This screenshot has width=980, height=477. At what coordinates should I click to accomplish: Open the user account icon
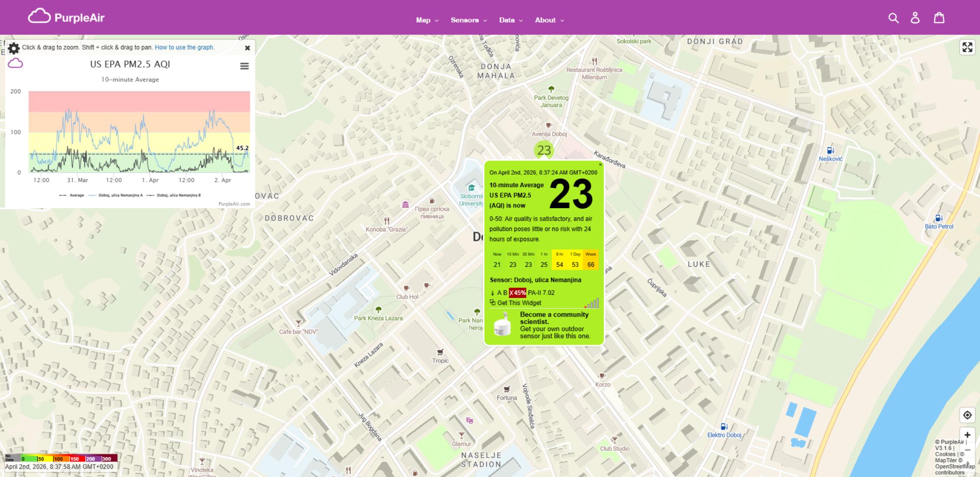point(915,18)
